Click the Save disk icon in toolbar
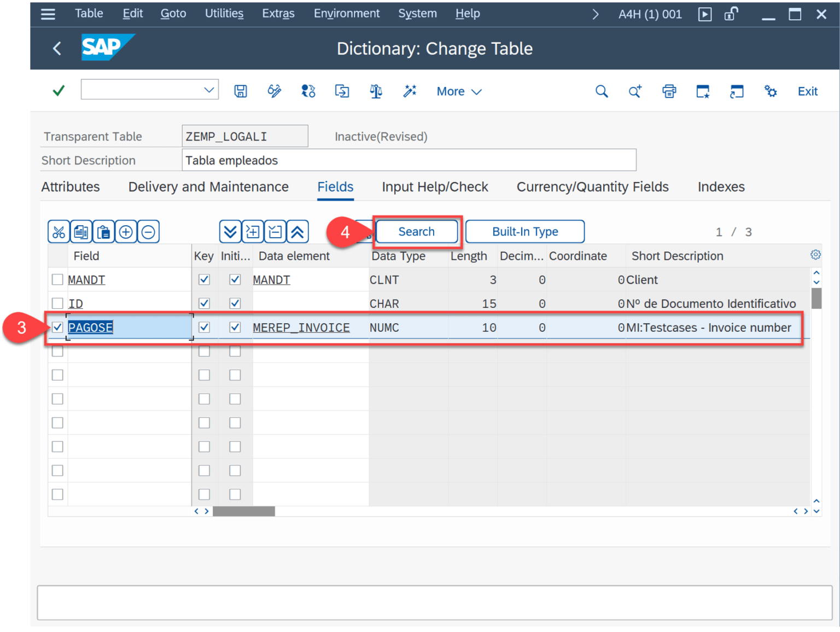Screen dimensions: 840x632 coord(241,91)
